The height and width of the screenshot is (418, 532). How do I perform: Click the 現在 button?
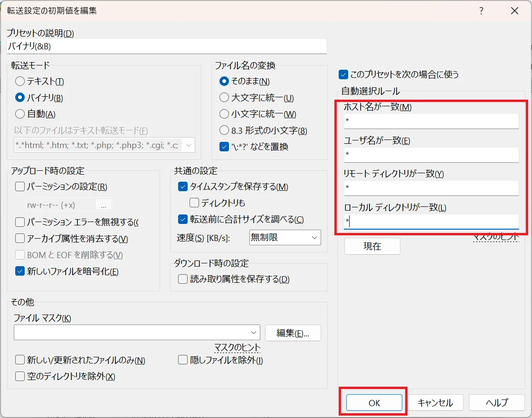372,246
